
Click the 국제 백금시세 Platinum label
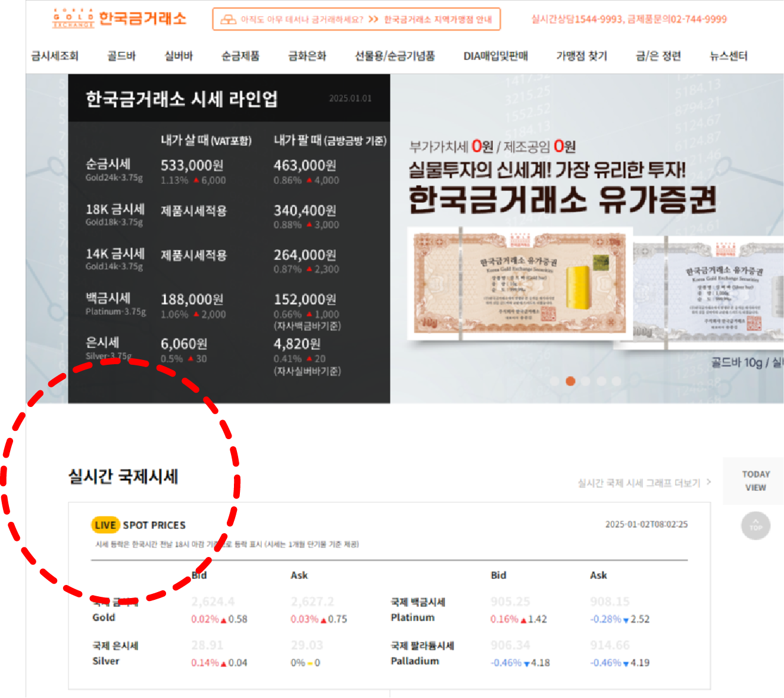[418, 610]
